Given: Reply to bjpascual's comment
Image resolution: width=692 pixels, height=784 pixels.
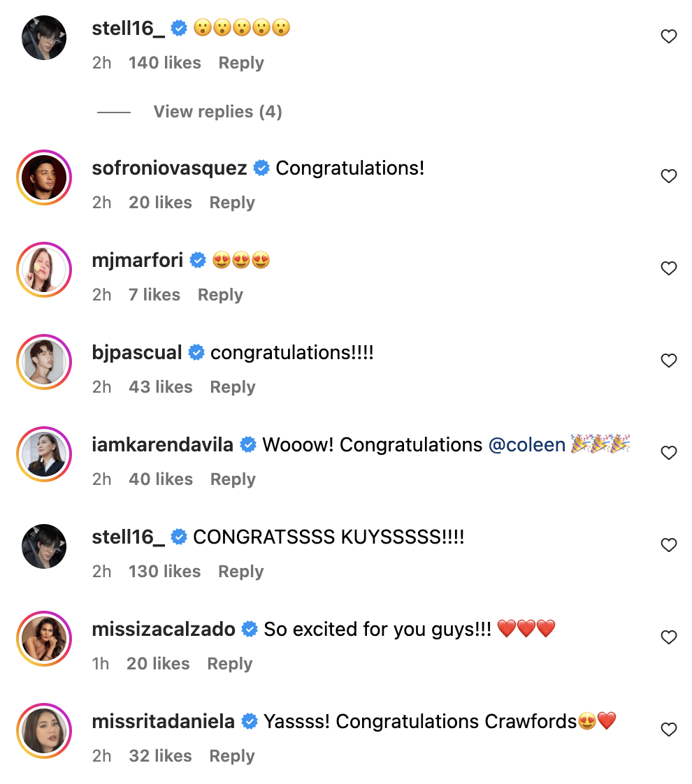Looking at the screenshot, I should pos(233,387).
